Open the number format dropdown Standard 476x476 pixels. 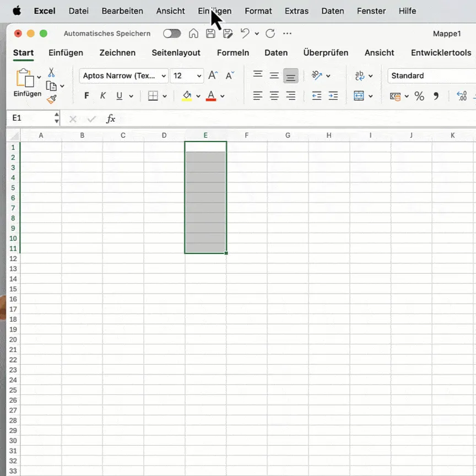tap(430, 75)
